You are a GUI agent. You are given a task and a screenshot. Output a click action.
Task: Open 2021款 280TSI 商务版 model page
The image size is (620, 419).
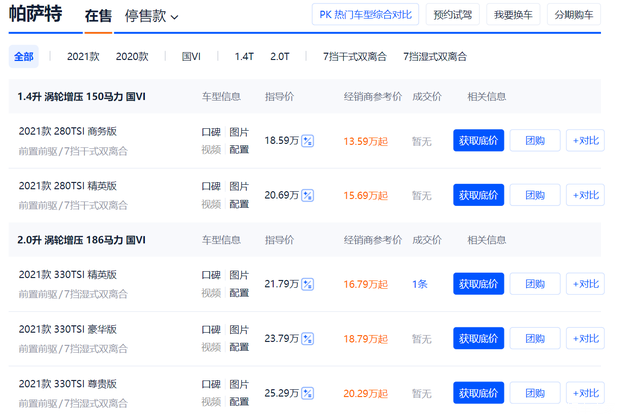68,131
